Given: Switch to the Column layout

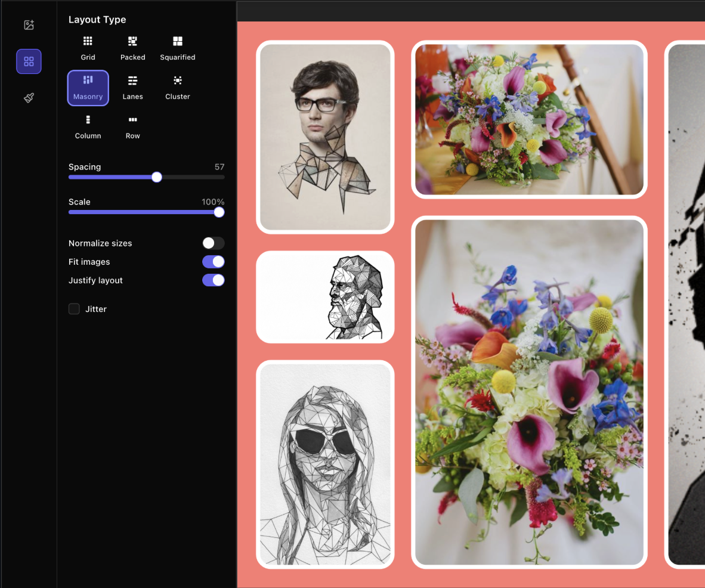Looking at the screenshot, I should tap(88, 127).
